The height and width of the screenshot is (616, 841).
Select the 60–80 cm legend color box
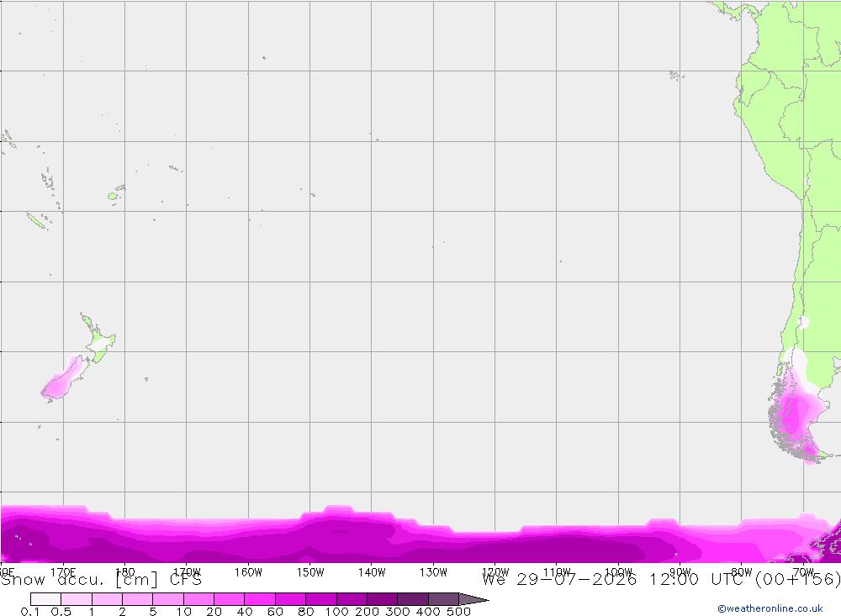(x=291, y=599)
